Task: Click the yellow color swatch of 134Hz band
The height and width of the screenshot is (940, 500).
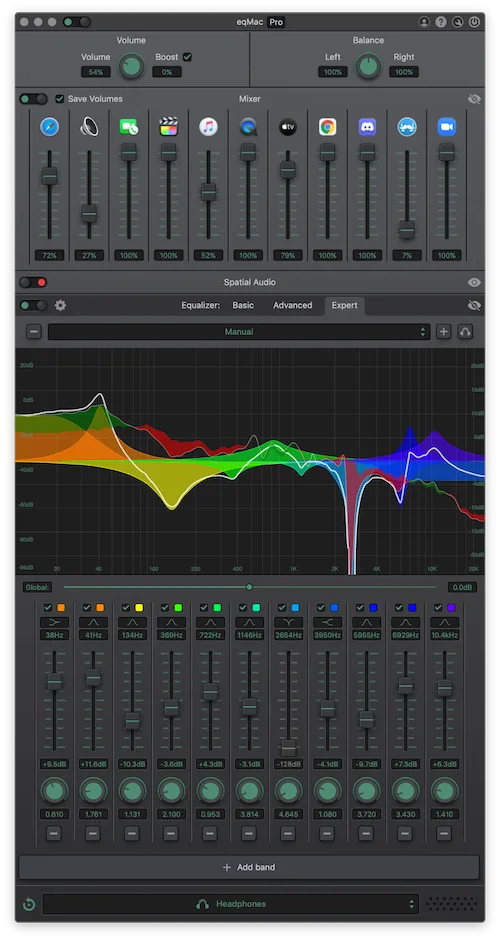Action: 138,607
